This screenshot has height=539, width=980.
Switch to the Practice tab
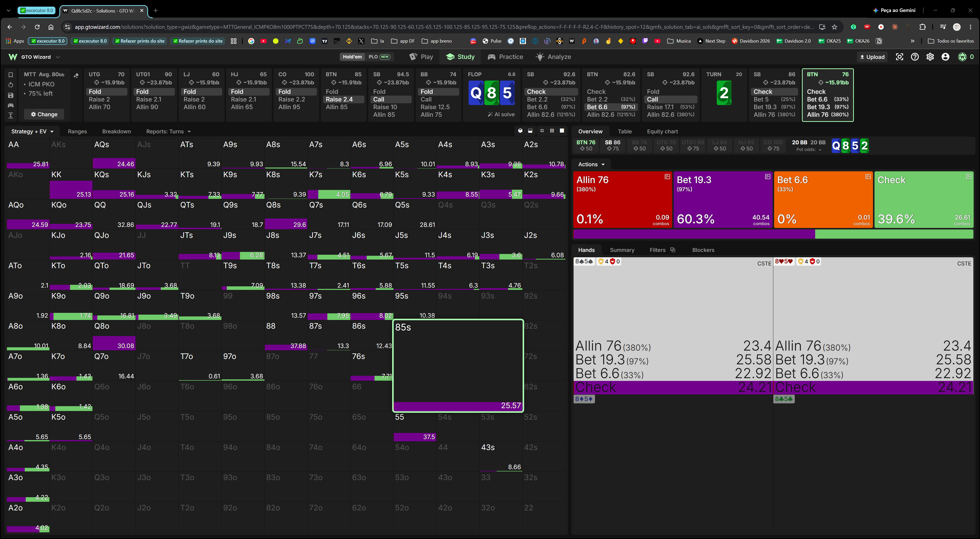pos(505,57)
